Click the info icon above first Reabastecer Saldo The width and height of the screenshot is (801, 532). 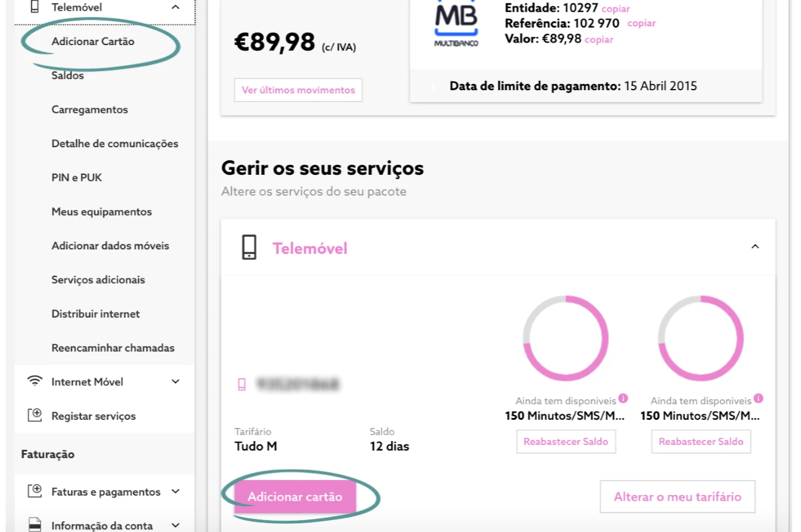(623, 399)
